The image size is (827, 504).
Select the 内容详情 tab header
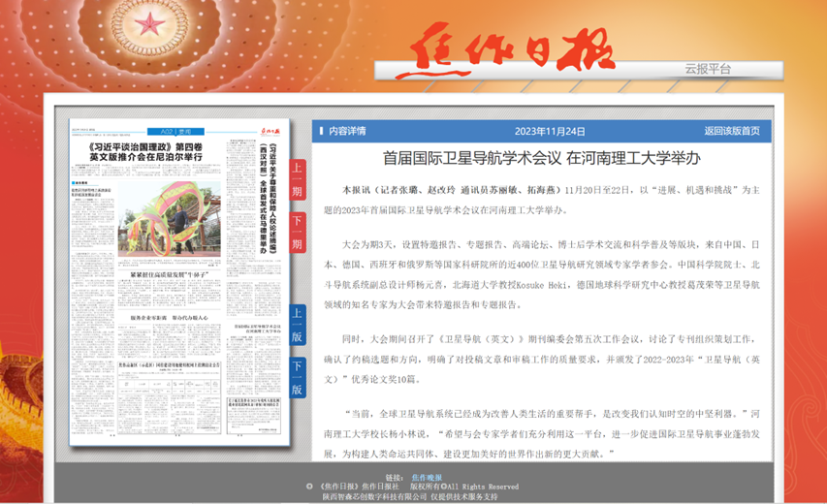347,131
